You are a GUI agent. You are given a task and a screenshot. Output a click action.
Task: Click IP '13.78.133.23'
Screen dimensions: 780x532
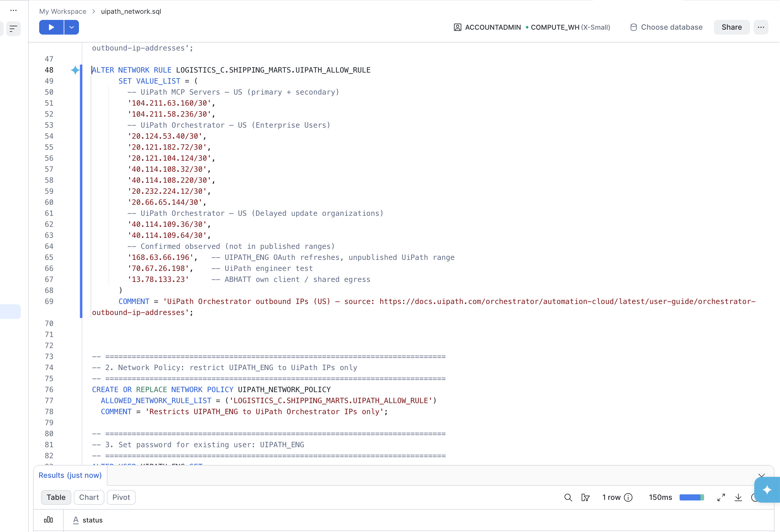[158, 279]
